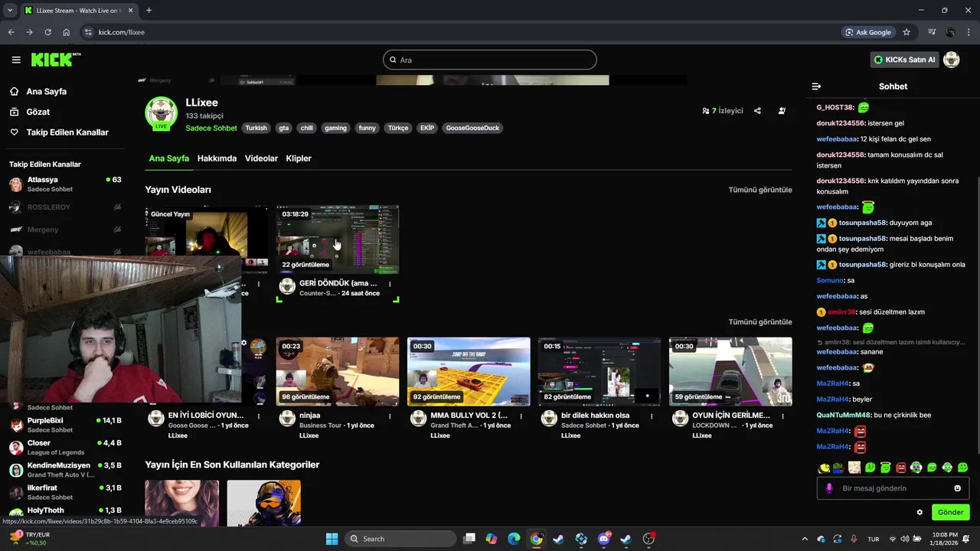Insert the Pepe frog emote from quick row
This screenshot has height=551, width=980.
click(x=839, y=468)
